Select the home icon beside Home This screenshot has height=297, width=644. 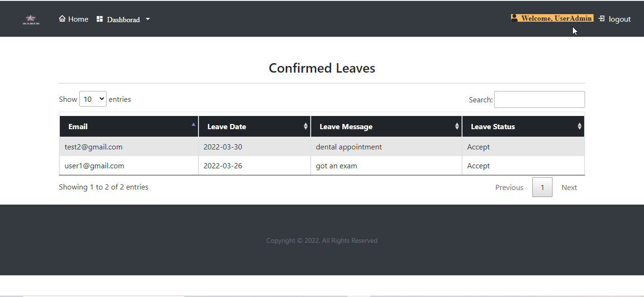[61, 18]
